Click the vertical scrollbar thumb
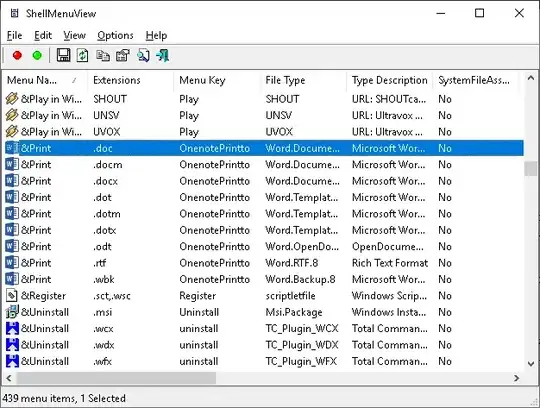The width and height of the screenshot is (540, 408). coord(531,169)
